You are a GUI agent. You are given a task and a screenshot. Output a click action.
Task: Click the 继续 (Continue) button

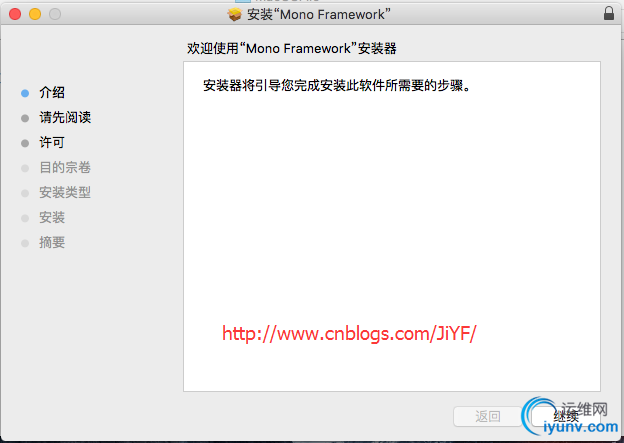(566, 416)
